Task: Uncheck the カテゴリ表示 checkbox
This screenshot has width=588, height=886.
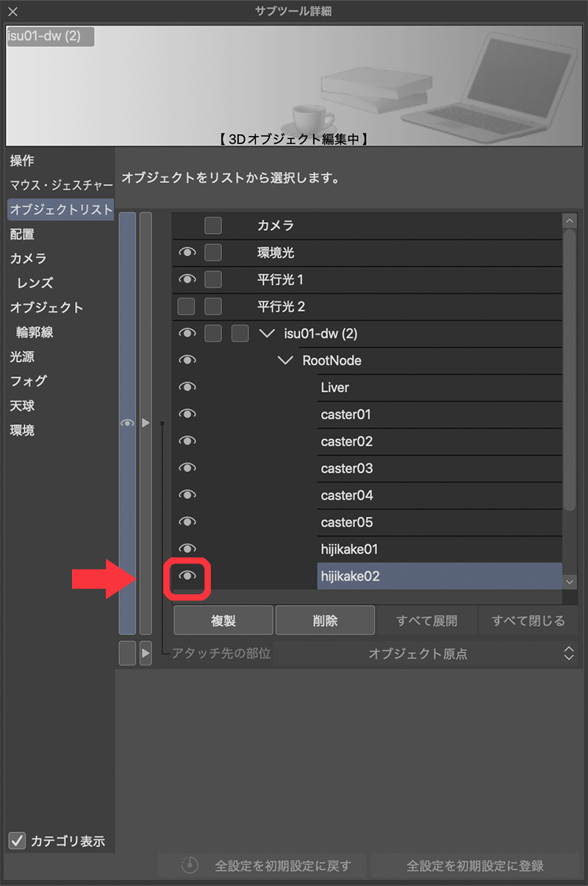Action: pyautogui.click(x=17, y=840)
